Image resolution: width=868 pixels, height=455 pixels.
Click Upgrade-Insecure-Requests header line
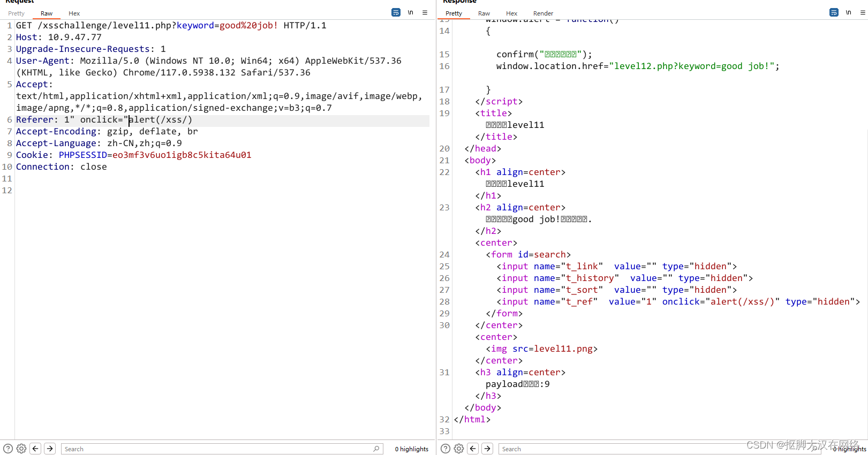(x=91, y=49)
